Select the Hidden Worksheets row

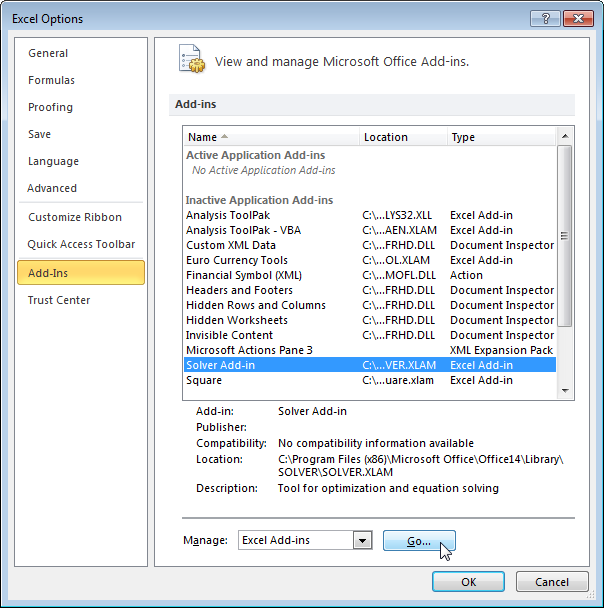[x=370, y=320]
